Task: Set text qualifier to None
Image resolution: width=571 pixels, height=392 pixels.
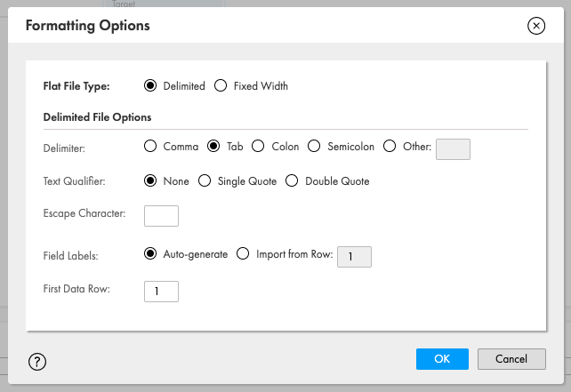Action: coord(150,181)
